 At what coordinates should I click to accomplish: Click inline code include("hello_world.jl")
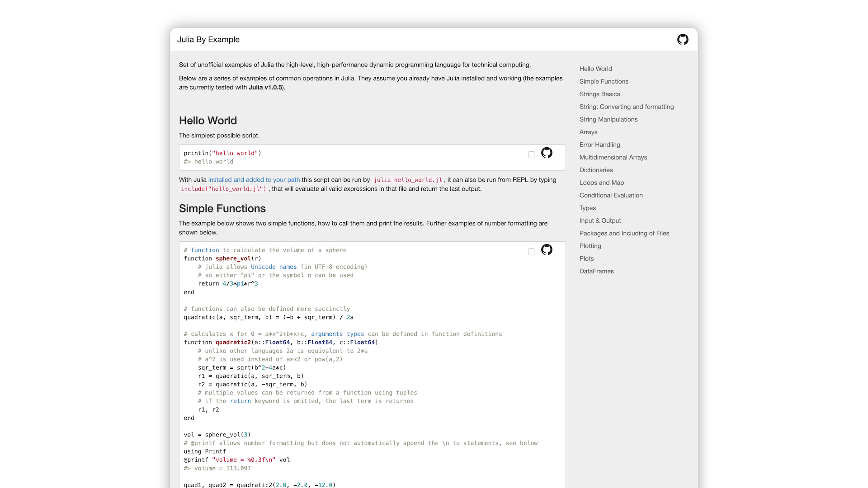pyautogui.click(x=224, y=189)
